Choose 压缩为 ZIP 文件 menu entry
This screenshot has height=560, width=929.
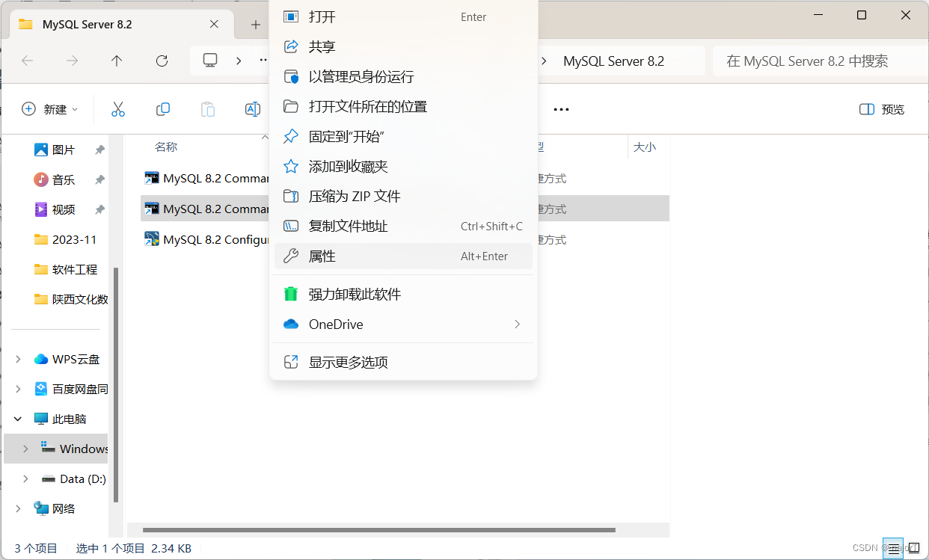click(x=403, y=196)
